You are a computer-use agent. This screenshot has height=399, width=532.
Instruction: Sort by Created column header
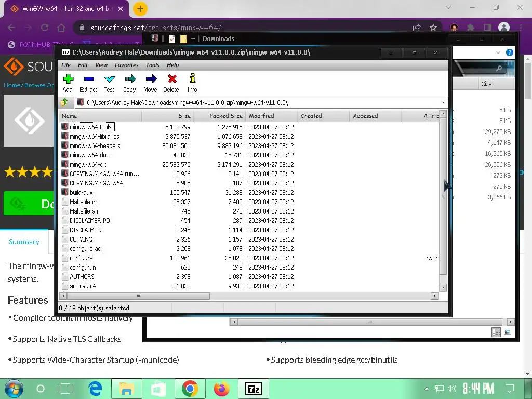[x=323, y=116]
